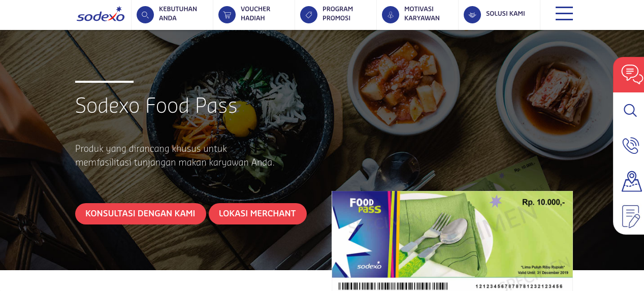Expand the hamburger menu
This screenshot has width=644, height=291.
click(x=564, y=14)
